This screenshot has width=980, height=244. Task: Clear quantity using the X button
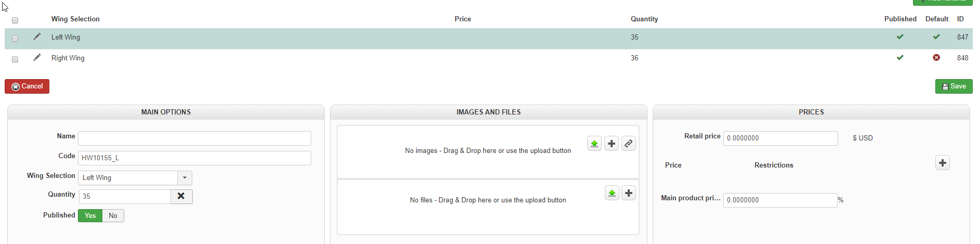pos(181,196)
